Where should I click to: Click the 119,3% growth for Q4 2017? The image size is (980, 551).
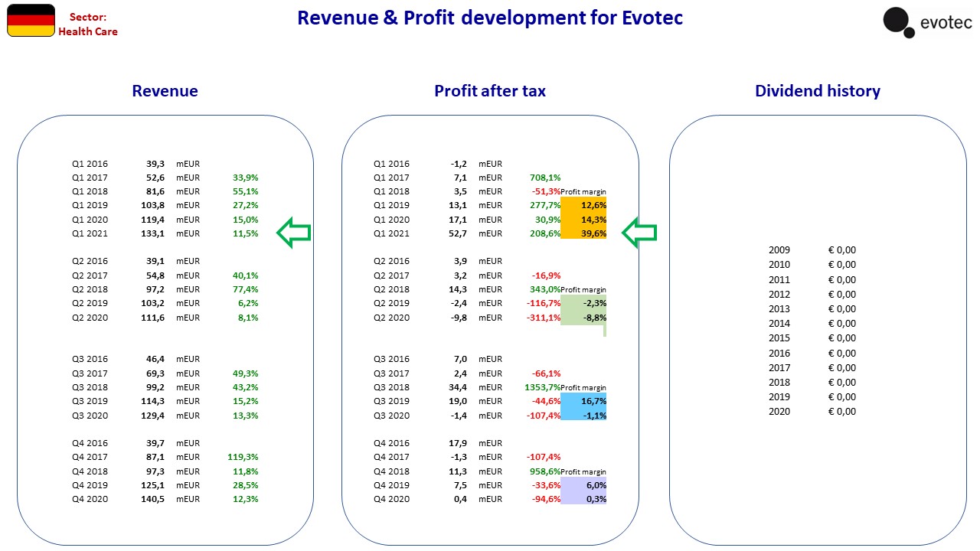pyautogui.click(x=243, y=457)
